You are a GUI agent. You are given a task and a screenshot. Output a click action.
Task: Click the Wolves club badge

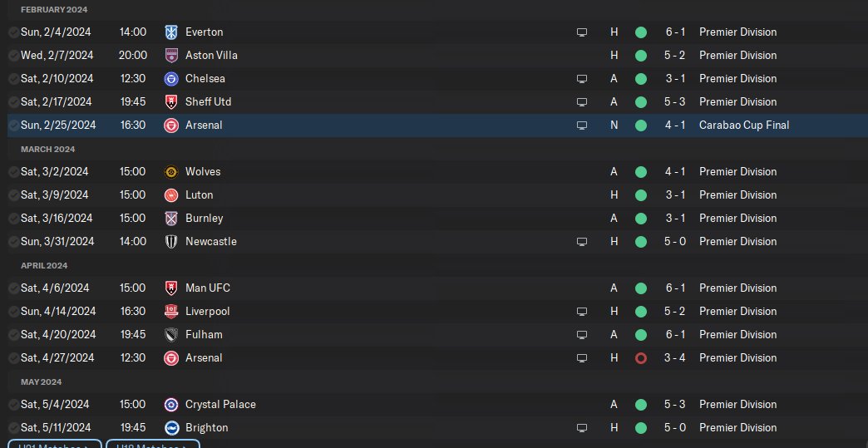tap(172, 172)
